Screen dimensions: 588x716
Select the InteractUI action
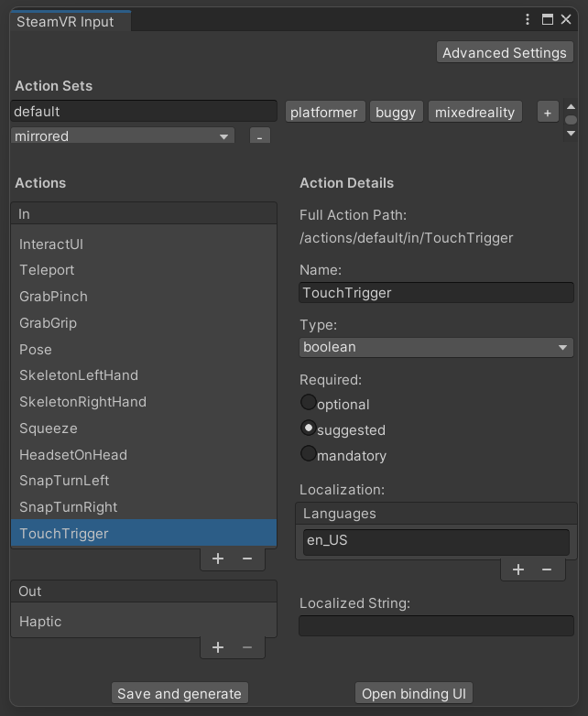pyautogui.click(x=144, y=244)
